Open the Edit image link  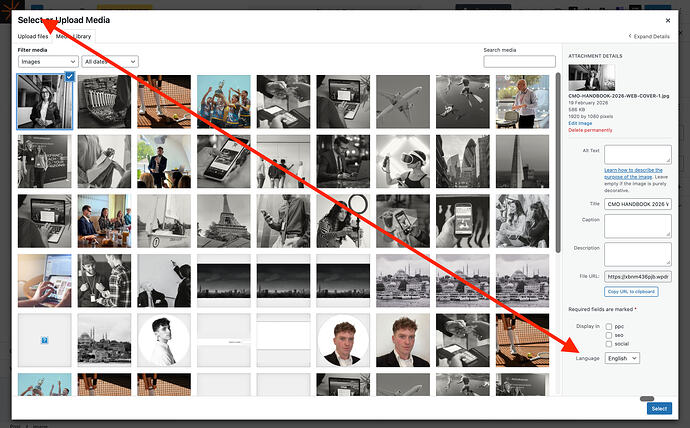coord(580,124)
